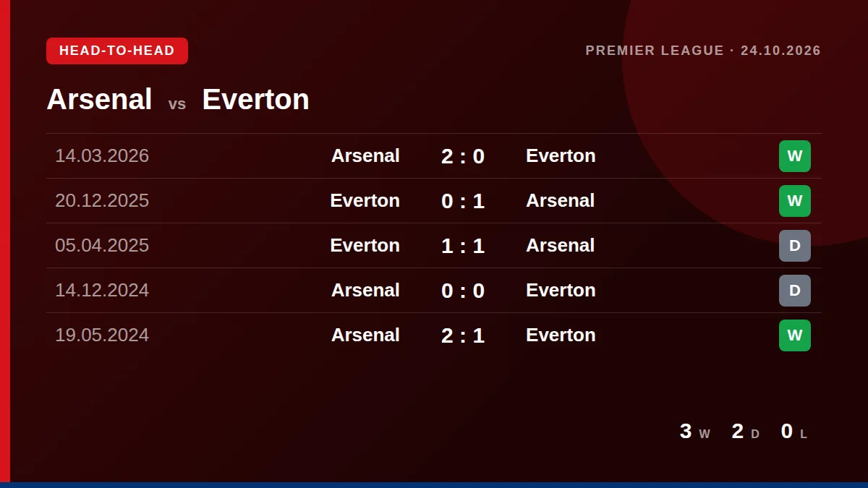
Task: Select the W result badge for 14.03.2026
Action: (x=794, y=156)
